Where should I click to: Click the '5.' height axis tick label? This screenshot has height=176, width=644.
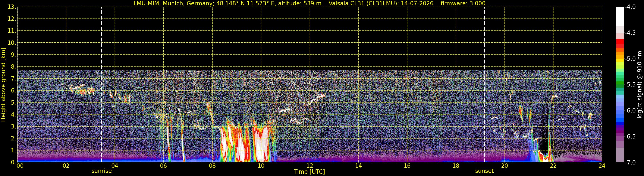coord(13,103)
